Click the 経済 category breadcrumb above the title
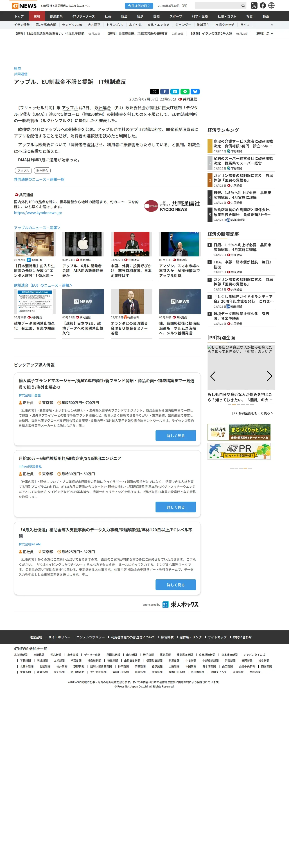This screenshot has width=289, height=868. (17, 69)
